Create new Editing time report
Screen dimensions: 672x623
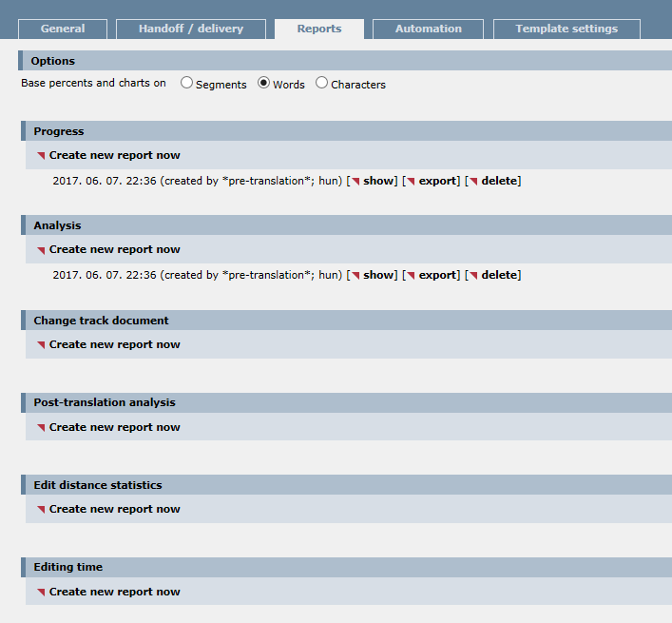pos(114,592)
